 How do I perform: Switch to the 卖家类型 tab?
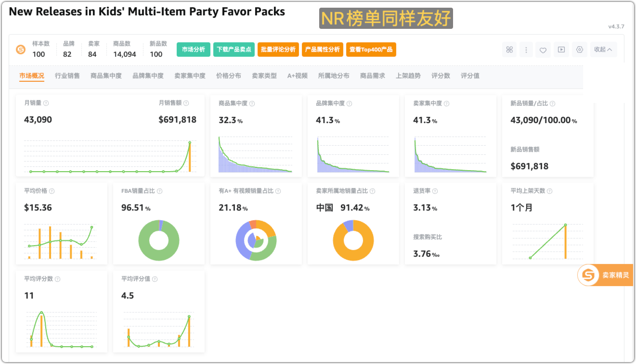(264, 75)
